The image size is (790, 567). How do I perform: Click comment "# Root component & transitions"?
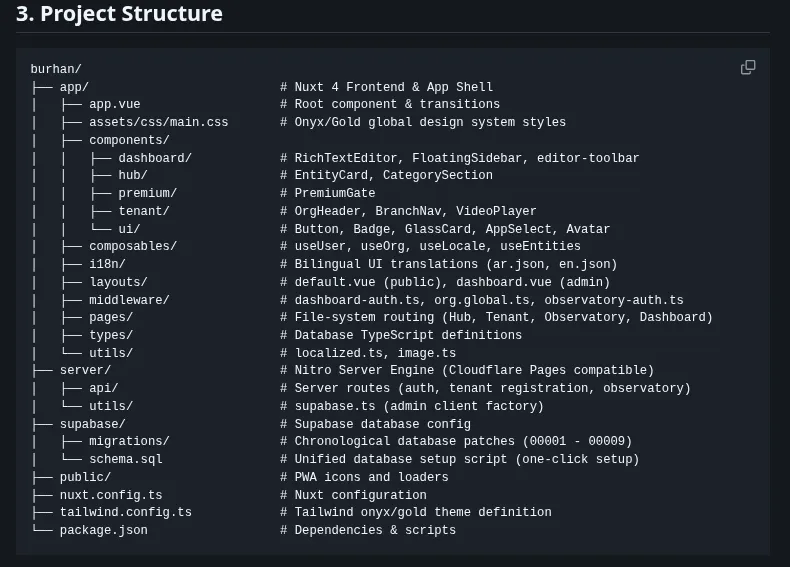click(x=390, y=104)
